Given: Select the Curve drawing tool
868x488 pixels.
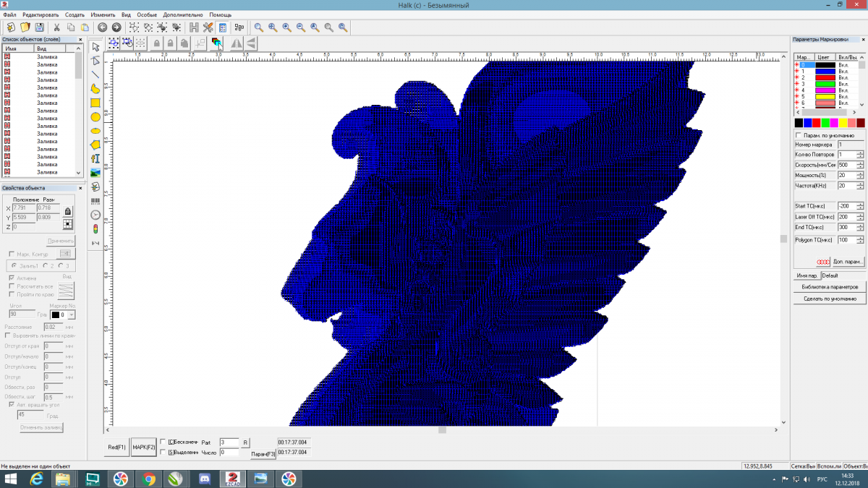Looking at the screenshot, I should point(95,89).
